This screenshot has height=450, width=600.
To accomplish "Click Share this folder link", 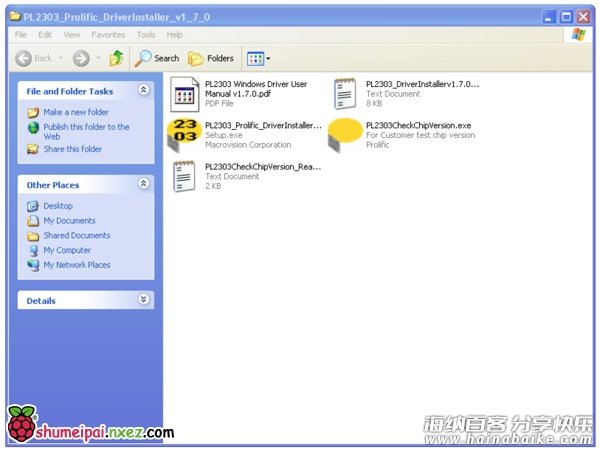I will (x=73, y=149).
